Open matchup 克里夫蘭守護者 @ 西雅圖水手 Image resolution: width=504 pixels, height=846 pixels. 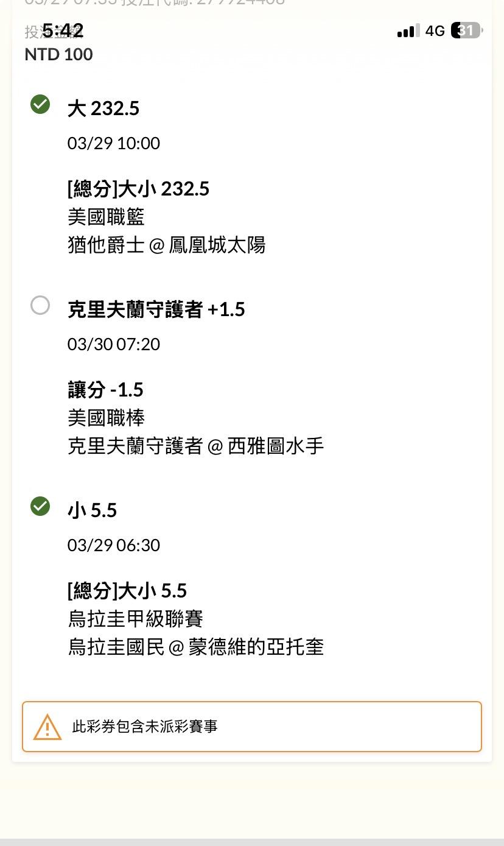pos(195,446)
